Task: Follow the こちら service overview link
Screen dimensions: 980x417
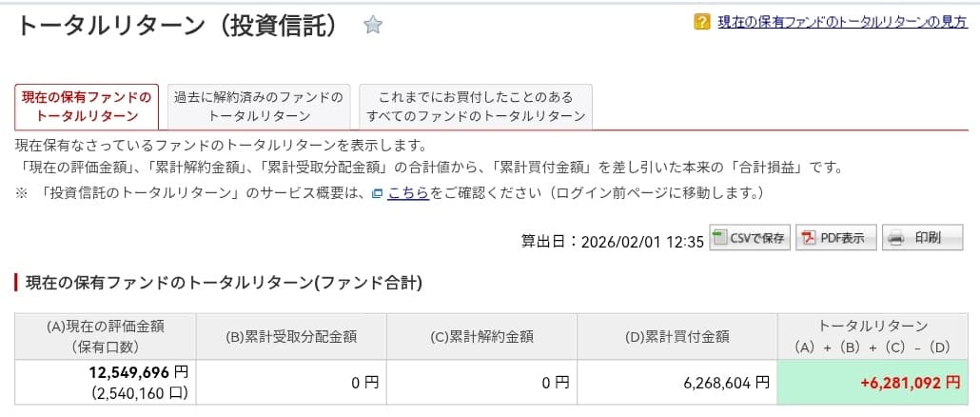Action: [x=408, y=193]
